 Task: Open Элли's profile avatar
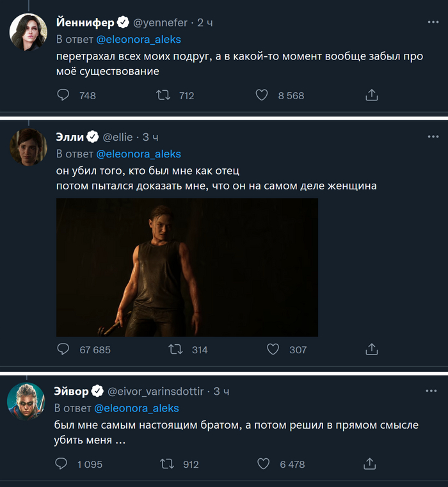coord(28,147)
